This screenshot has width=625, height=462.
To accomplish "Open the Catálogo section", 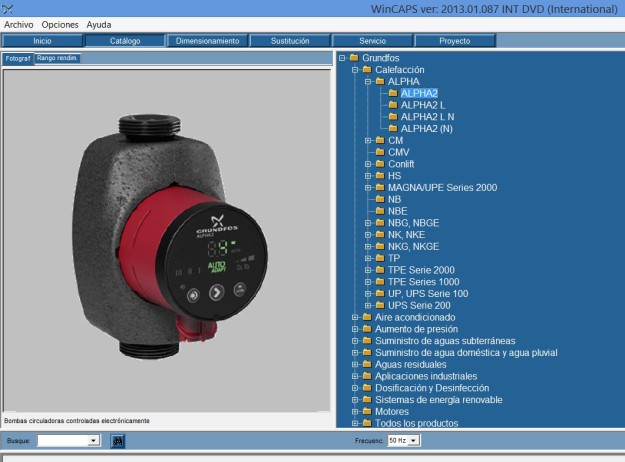I will [125, 41].
